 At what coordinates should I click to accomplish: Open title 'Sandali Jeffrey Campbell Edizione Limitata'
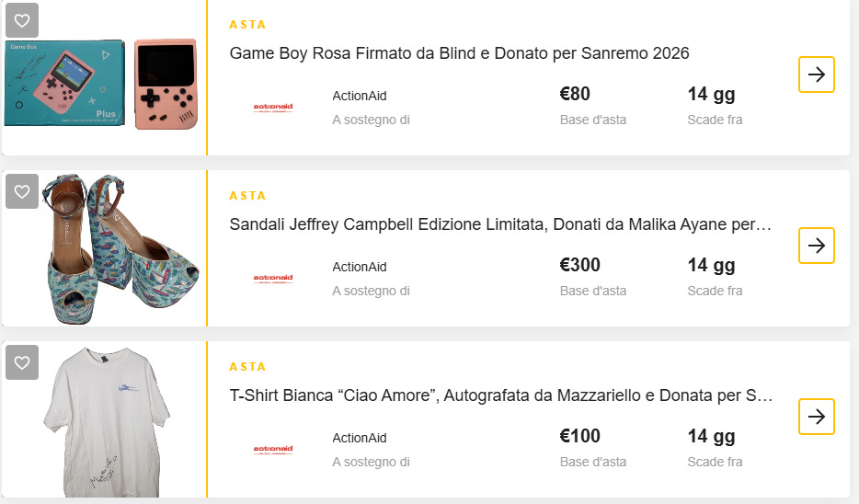click(500, 224)
